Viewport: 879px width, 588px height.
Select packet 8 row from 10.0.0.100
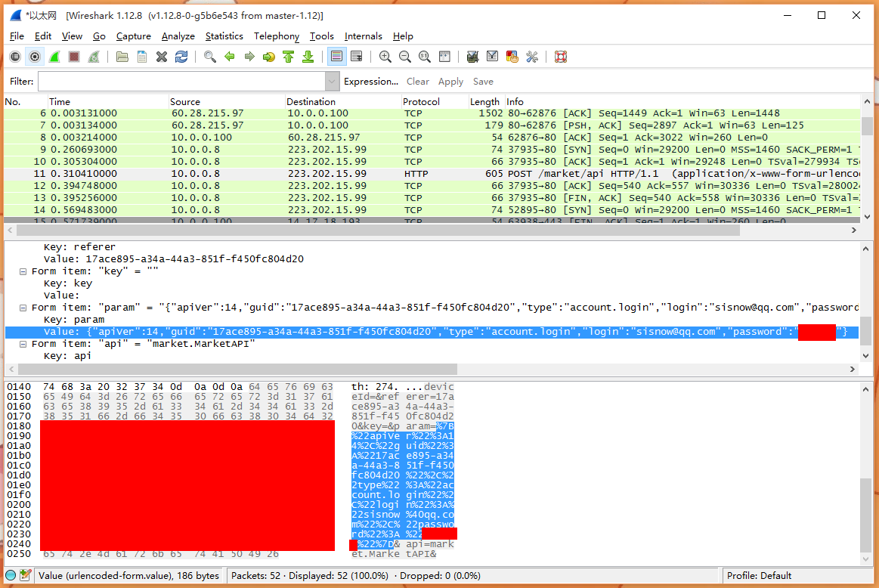(432, 138)
